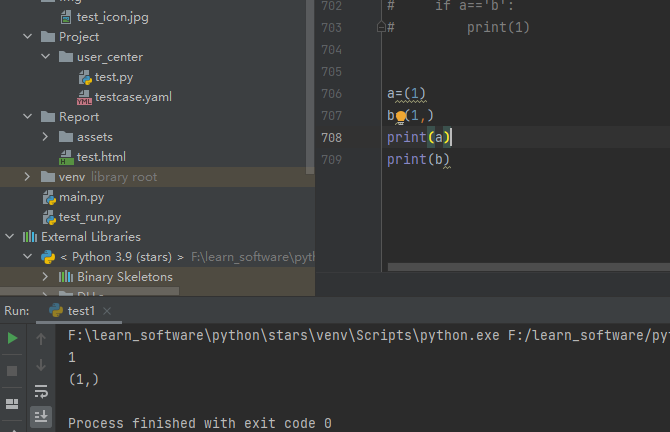Click the Stop process square icon
670x432 pixels.
tap(12, 371)
